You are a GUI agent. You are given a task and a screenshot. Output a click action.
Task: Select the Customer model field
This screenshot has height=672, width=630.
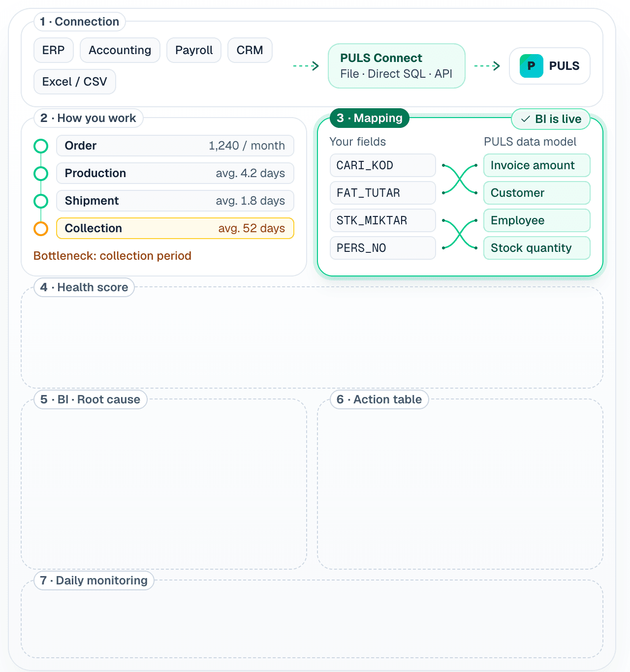click(537, 193)
